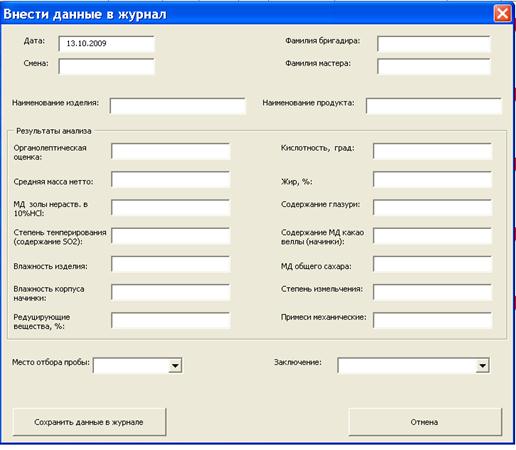Screen dimensions: 516x450
Task: Click the Жир, % field
Action: click(432, 179)
